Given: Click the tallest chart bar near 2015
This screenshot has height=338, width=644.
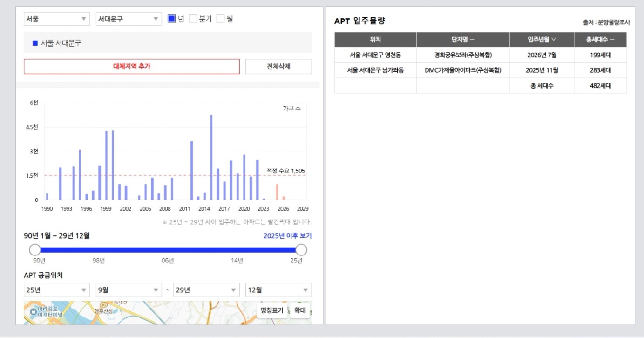Looking at the screenshot, I should click(x=211, y=158).
